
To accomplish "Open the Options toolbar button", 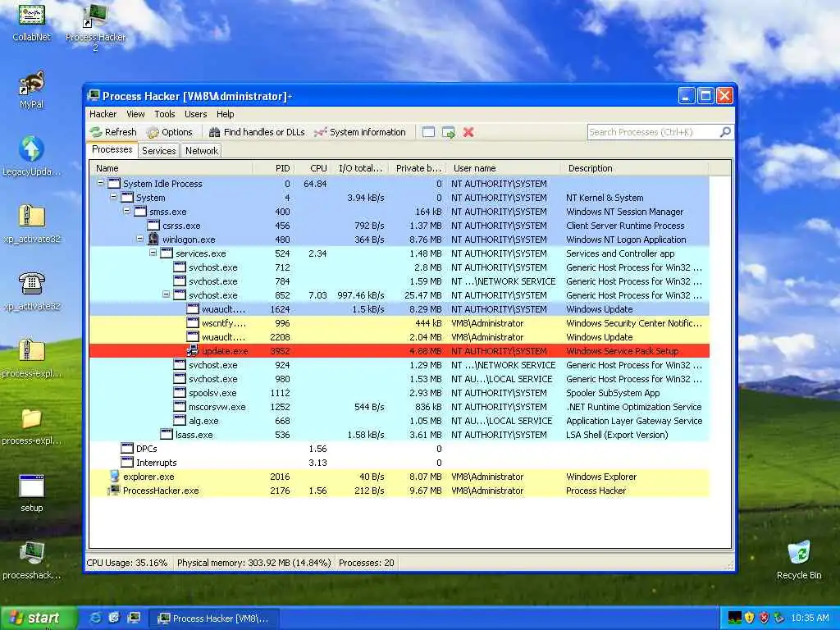I will pos(169,132).
